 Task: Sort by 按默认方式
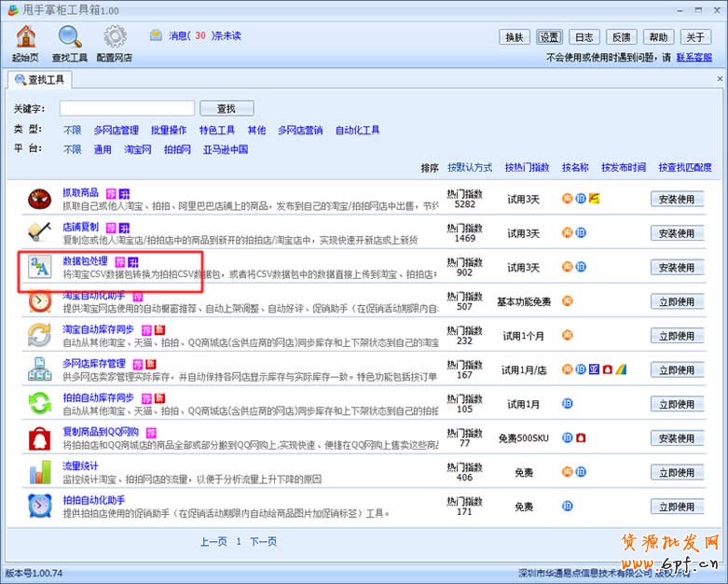click(x=470, y=167)
